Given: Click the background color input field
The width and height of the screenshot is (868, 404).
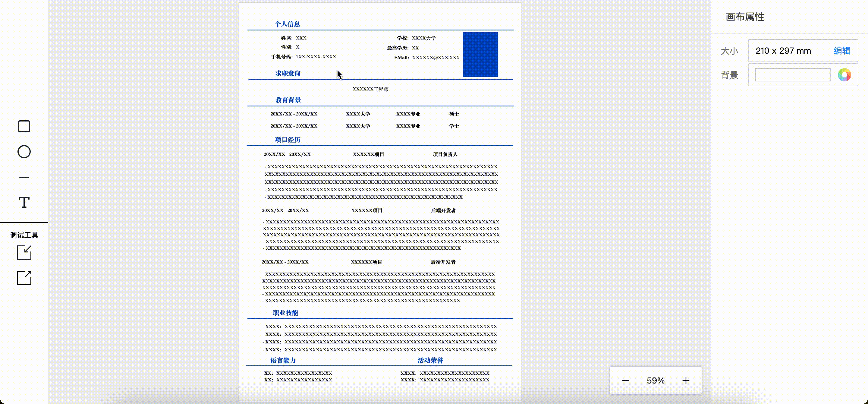Looking at the screenshot, I should 792,75.
